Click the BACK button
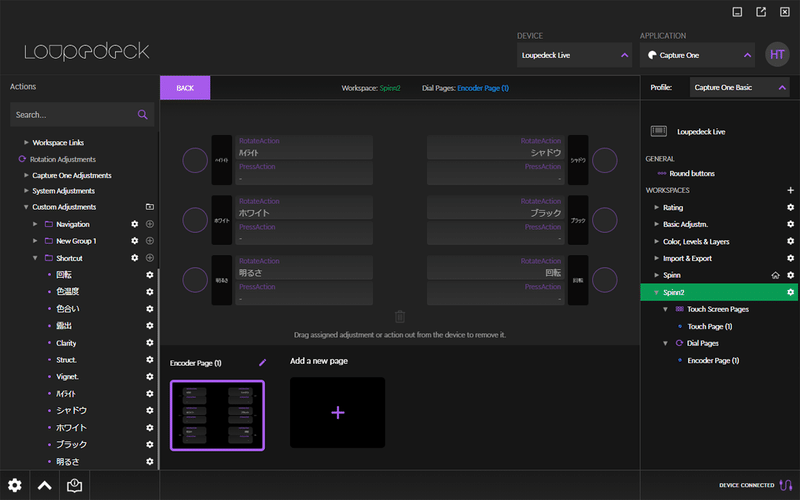The height and width of the screenshot is (500, 800). click(x=185, y=88)
